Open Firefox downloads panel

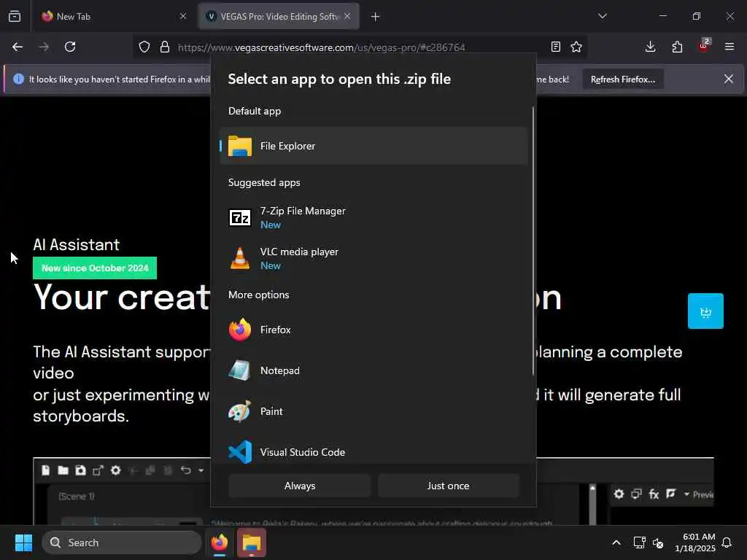tap(650, 47)
